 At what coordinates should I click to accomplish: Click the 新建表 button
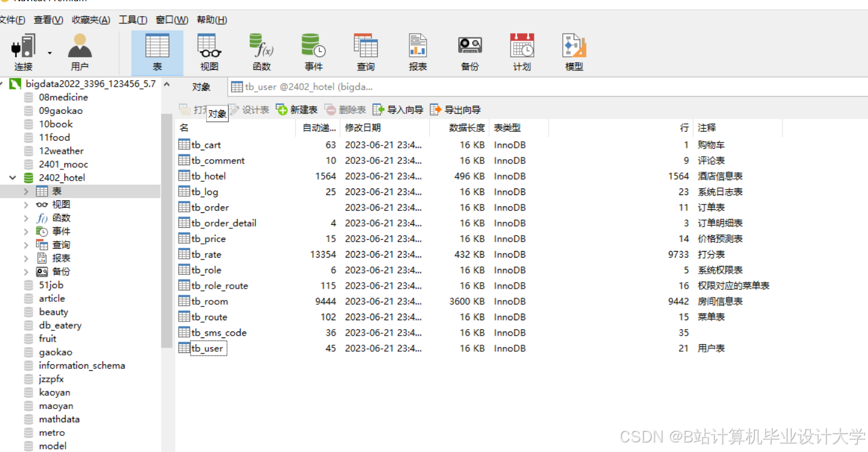point(297,110)
